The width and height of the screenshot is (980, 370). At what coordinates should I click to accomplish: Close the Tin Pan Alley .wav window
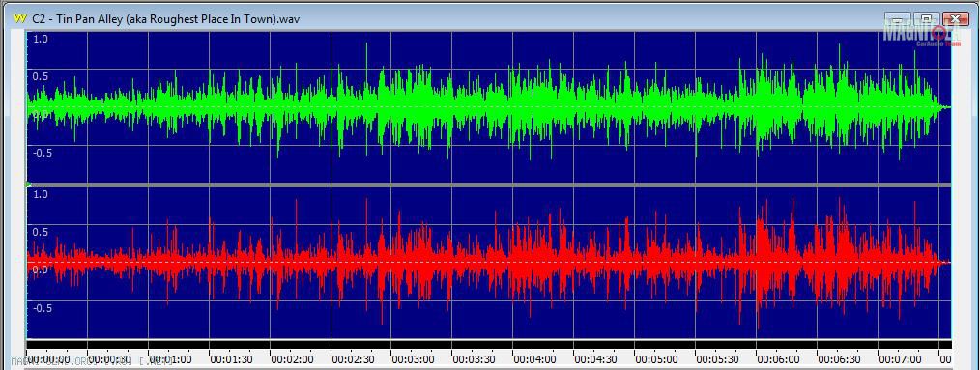tap(956, 19)
